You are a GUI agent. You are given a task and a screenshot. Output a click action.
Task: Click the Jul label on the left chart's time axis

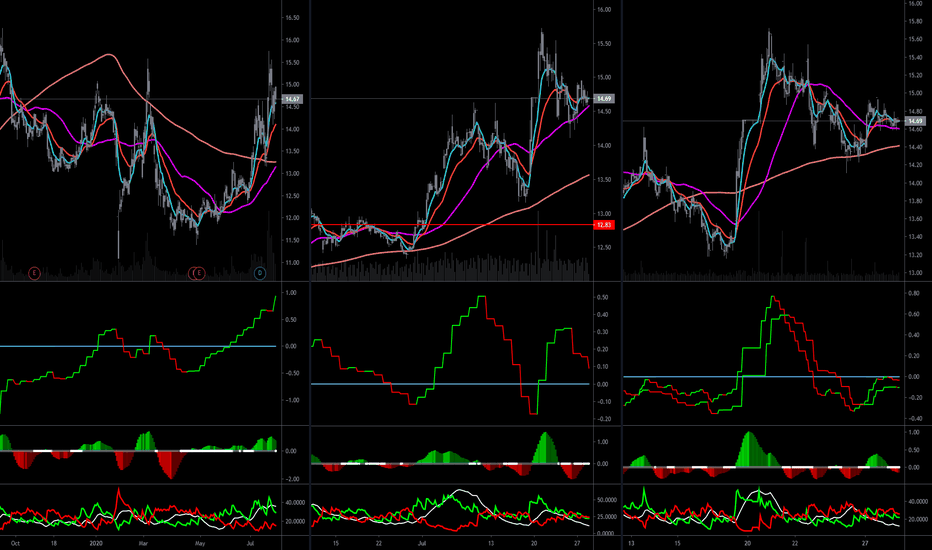(x=250, y=543)
